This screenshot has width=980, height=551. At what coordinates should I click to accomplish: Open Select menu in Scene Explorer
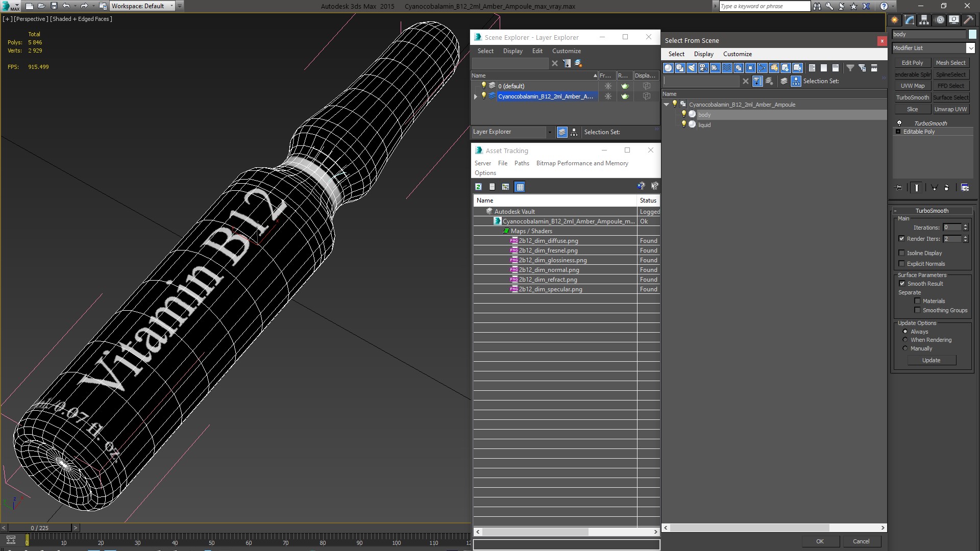coord(485,51)
